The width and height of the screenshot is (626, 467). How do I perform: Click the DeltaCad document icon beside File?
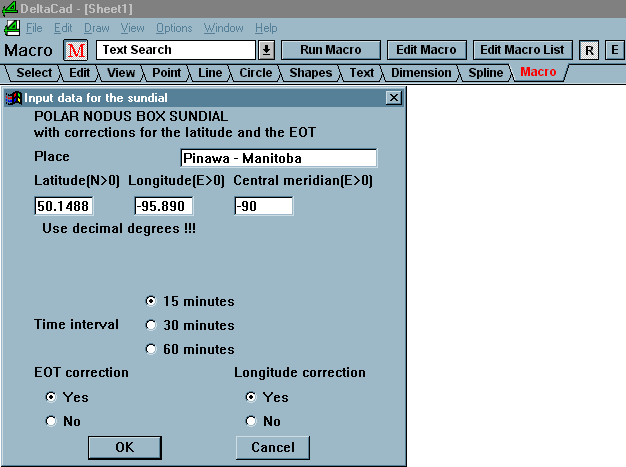(x=13, y=28)
